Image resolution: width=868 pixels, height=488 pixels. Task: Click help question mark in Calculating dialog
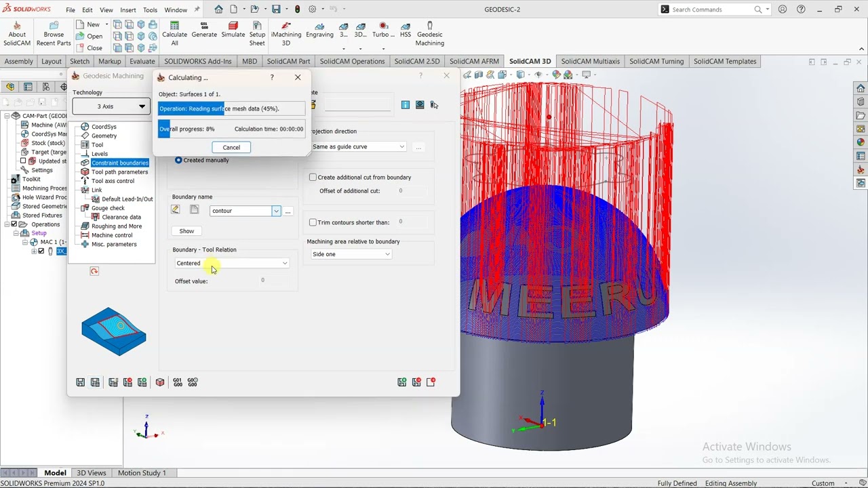coord(272,77)
